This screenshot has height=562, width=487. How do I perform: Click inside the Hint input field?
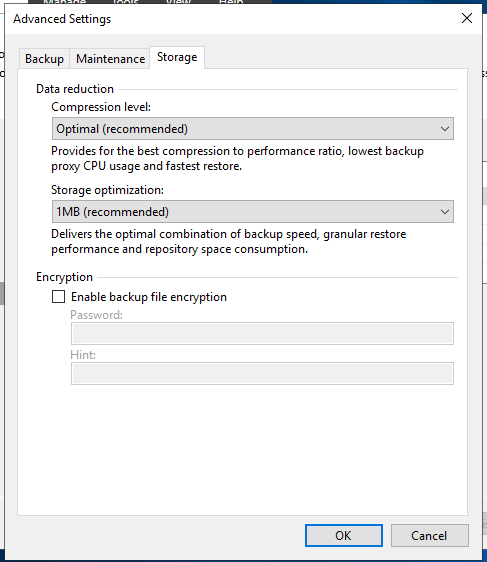coord(262,373)
